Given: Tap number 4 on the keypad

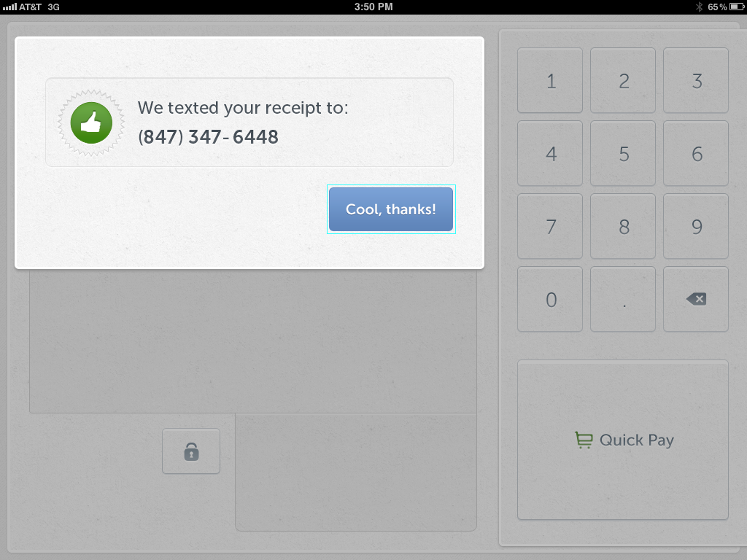Looking at the screenshot, I should (x=550, y=153).
